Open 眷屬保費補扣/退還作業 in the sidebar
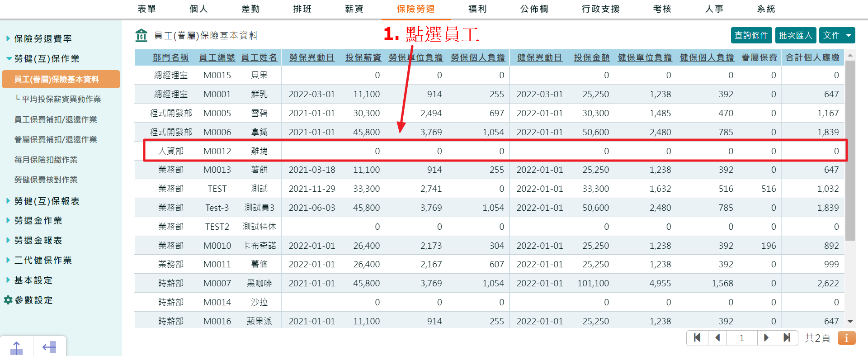This screenshot has width=868, height=356. [x=56, y=139]
